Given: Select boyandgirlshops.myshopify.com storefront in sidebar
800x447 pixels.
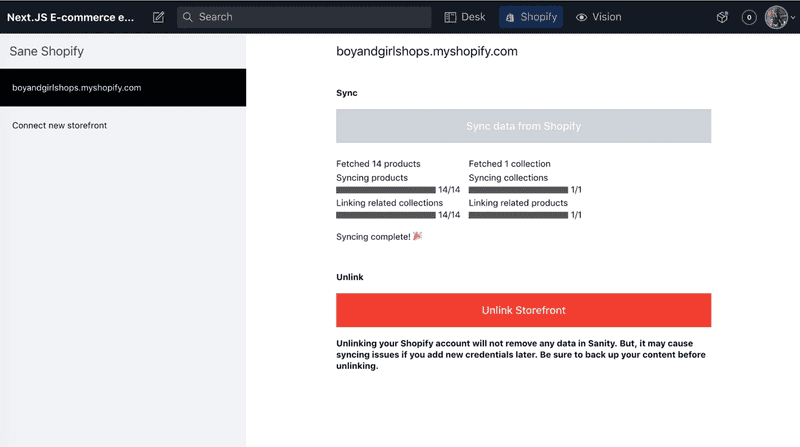Looking at the screenshot, I should (x=123, y=88).
